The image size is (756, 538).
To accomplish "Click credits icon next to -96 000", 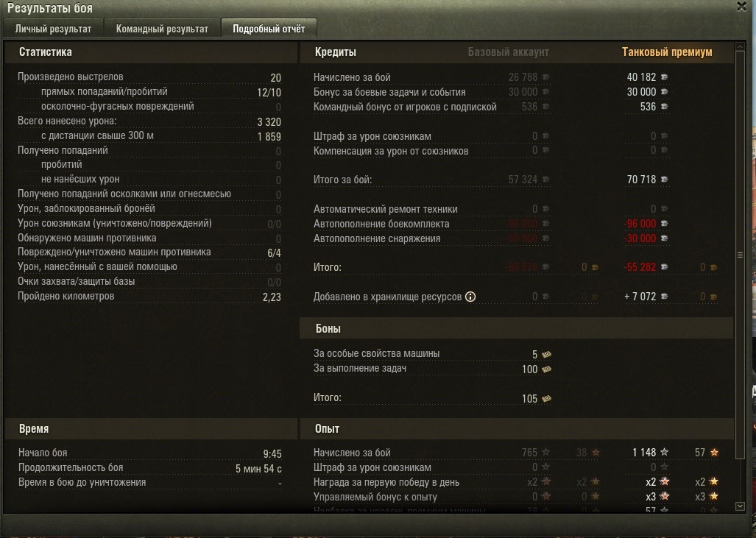I will click(664, 223).
